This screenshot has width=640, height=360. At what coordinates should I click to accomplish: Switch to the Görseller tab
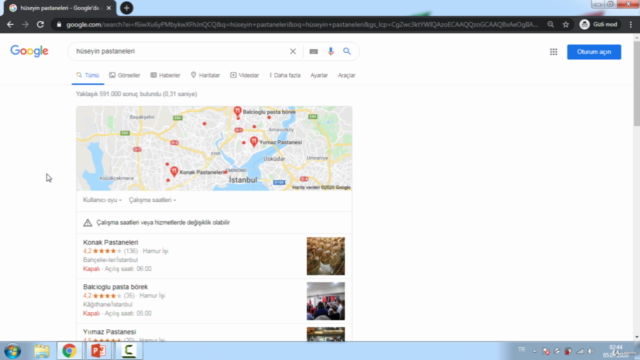click(124, 75)
